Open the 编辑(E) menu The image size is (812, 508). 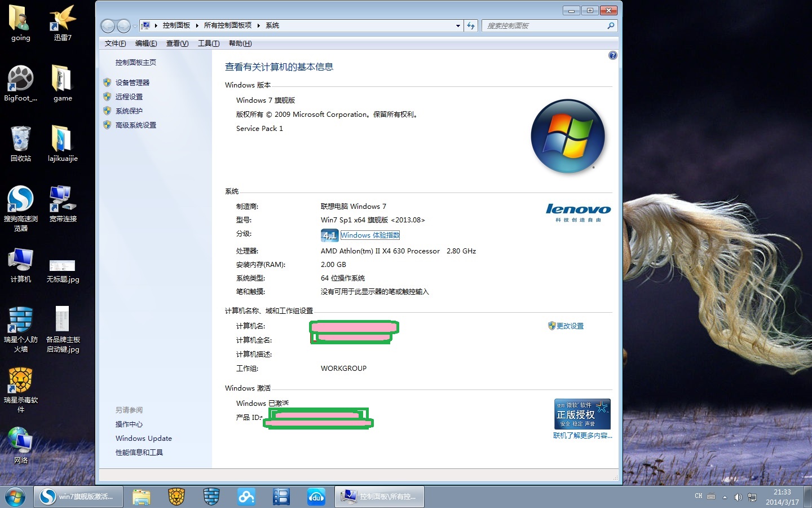[146, 43]
